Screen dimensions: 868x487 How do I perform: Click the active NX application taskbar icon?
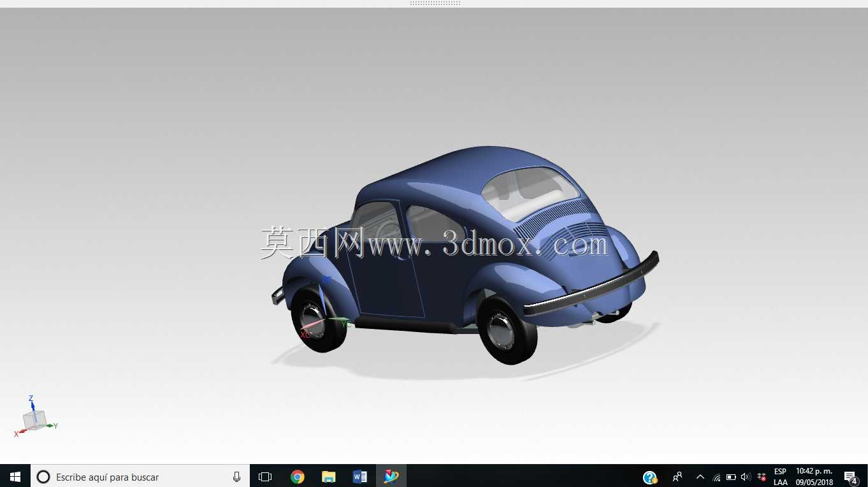coord(391,476)
